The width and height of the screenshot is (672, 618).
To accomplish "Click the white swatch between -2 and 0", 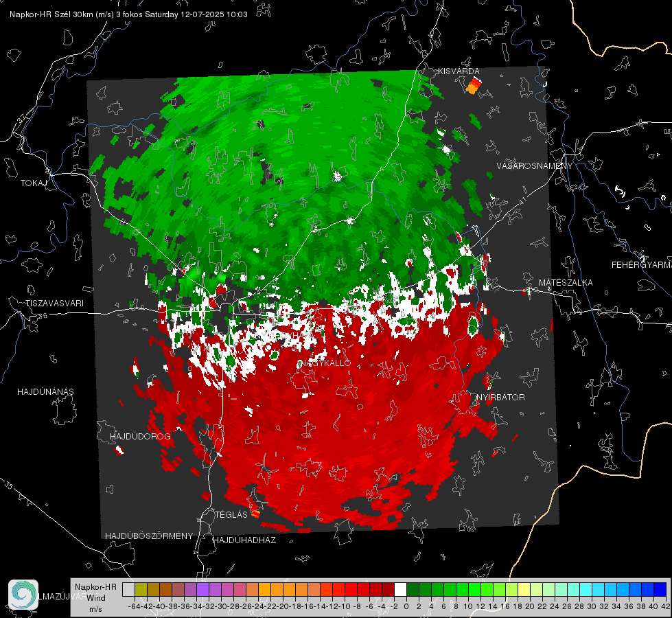I will click(400, 590).
